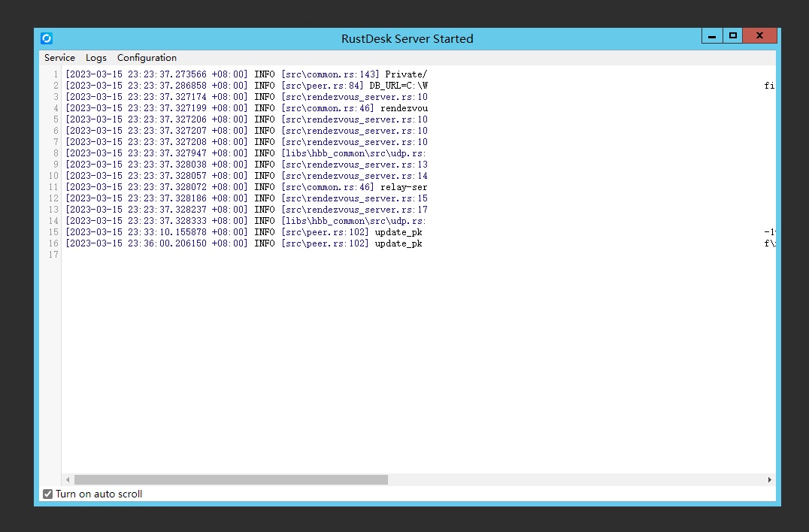Image resolution: width=809 pixels, height=532 pixels.
Task: Maximize the RustDesk Server window
Action: tap(732, 36)
